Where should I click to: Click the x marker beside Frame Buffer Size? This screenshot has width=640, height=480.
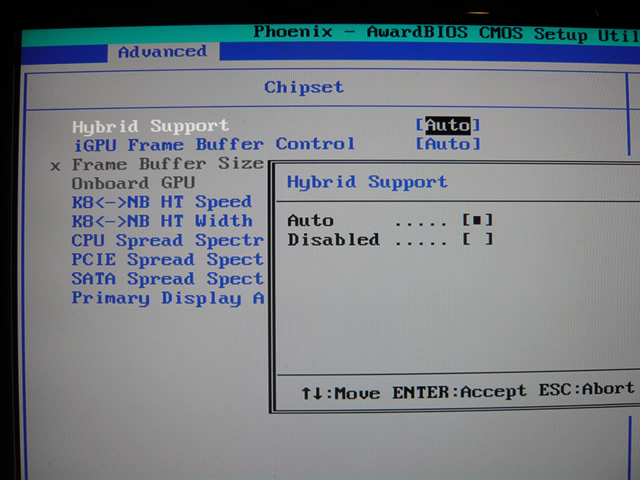click(56, 167)
